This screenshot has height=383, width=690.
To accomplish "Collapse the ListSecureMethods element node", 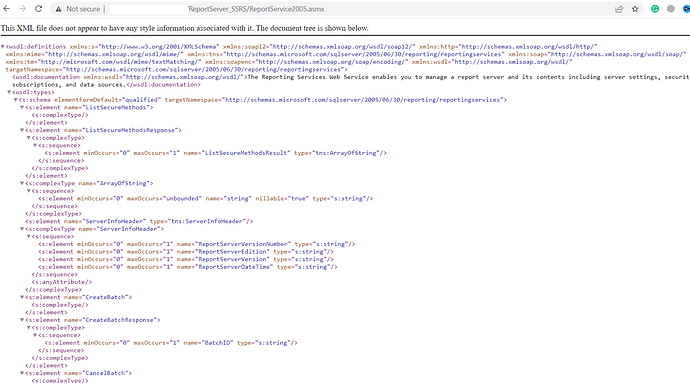I will click(x=22, y=107).
